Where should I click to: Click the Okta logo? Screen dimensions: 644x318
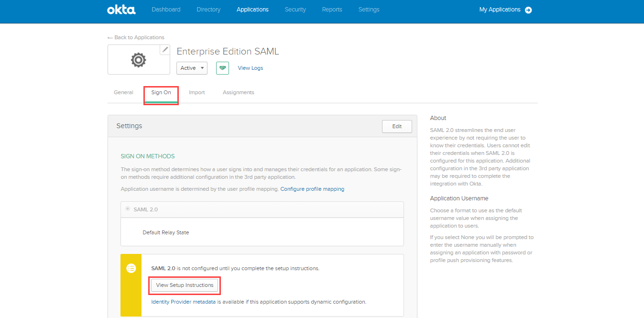(121, 10)
